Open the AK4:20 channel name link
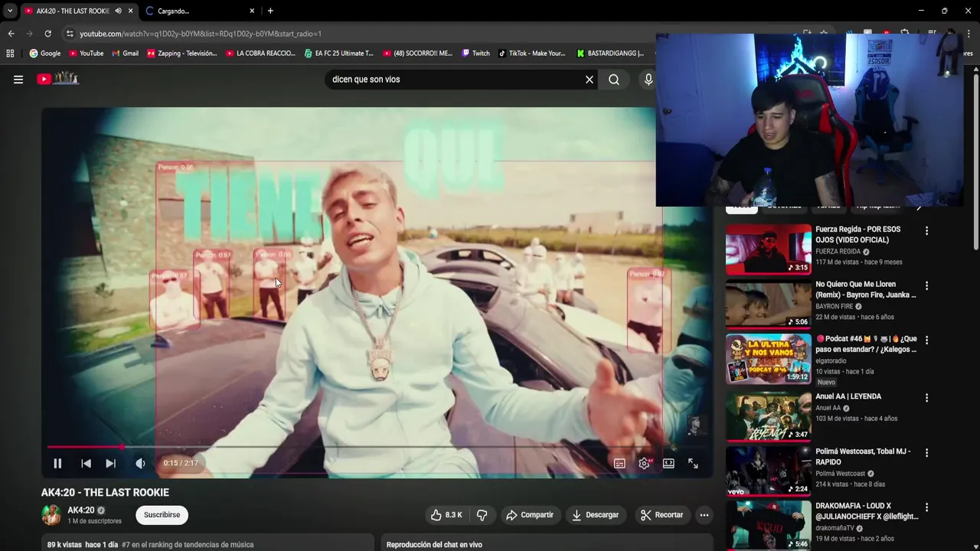980x551 pixels. [80, 510]
